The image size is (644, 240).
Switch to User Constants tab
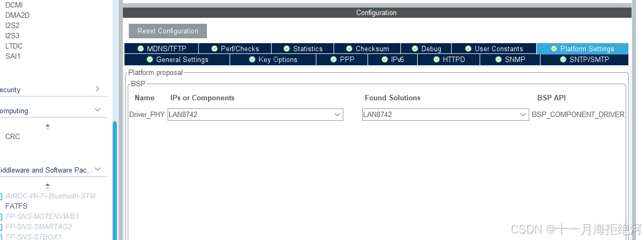[494, 49]
